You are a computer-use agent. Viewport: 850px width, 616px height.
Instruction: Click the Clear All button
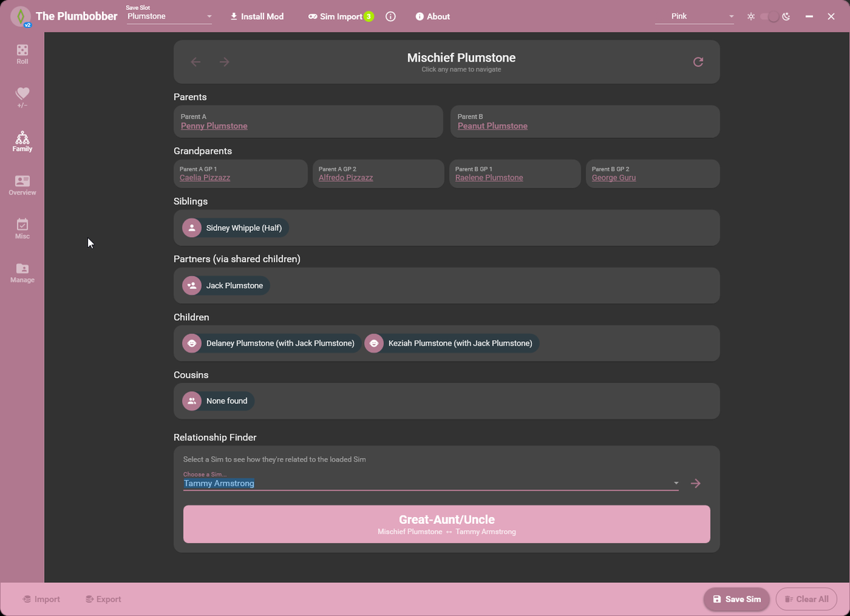(x=806, y=599)
